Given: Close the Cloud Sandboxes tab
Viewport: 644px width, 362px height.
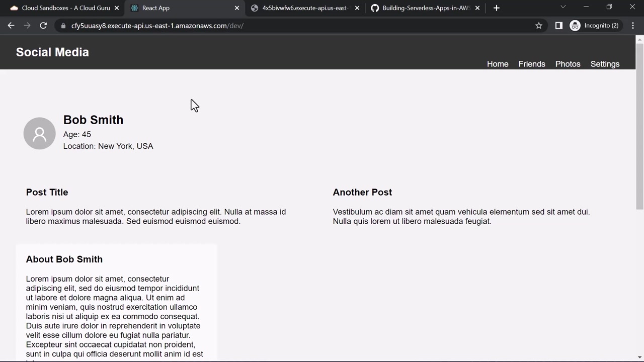Looking at the screenshot, I should tap(117, 8).
